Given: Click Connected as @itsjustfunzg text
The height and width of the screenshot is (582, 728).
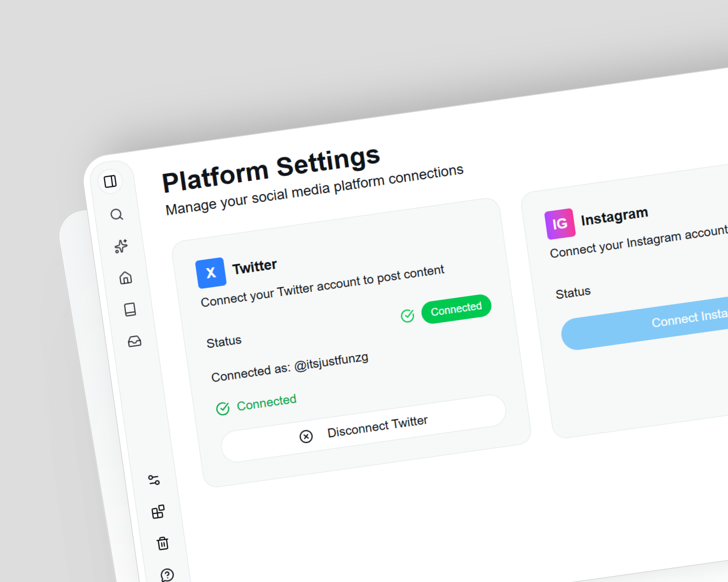Looking at the screenshot, I should tap(290, 368).
